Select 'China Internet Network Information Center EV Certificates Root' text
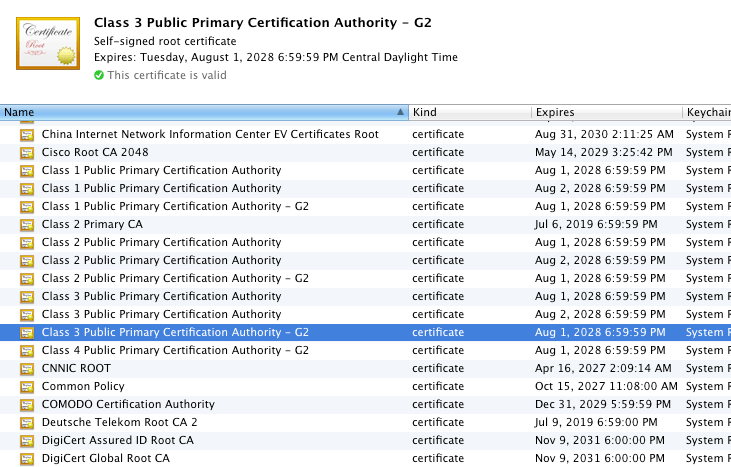Image resolution: width=731 pixels, height=467 pixels. coord(210,134)
